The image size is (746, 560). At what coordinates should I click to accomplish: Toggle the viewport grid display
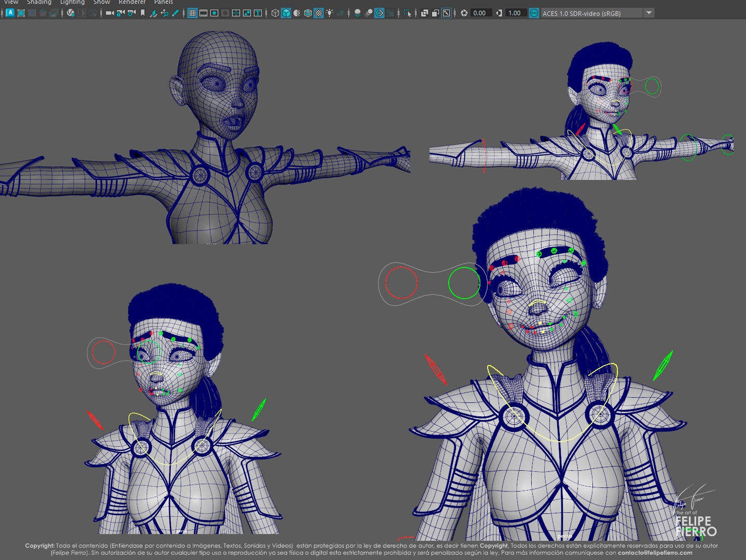[x=192, y=13]
